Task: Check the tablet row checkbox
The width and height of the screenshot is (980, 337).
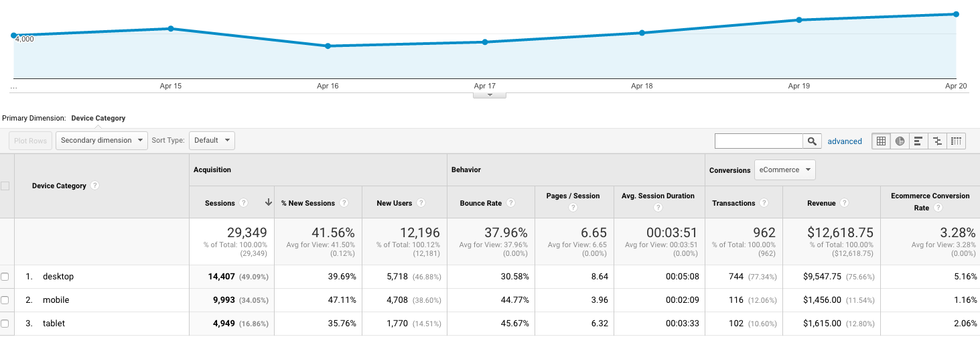Action: 5,324
